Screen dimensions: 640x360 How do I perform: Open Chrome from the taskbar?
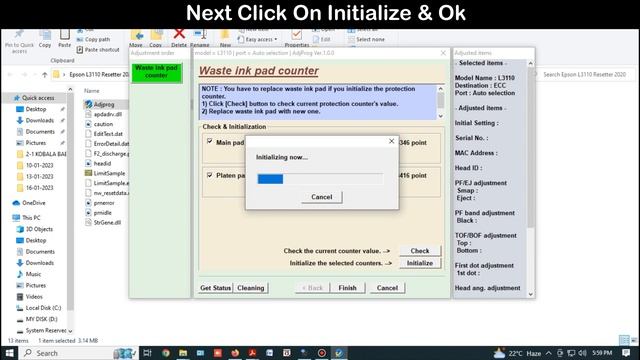(x=165, y=353)
